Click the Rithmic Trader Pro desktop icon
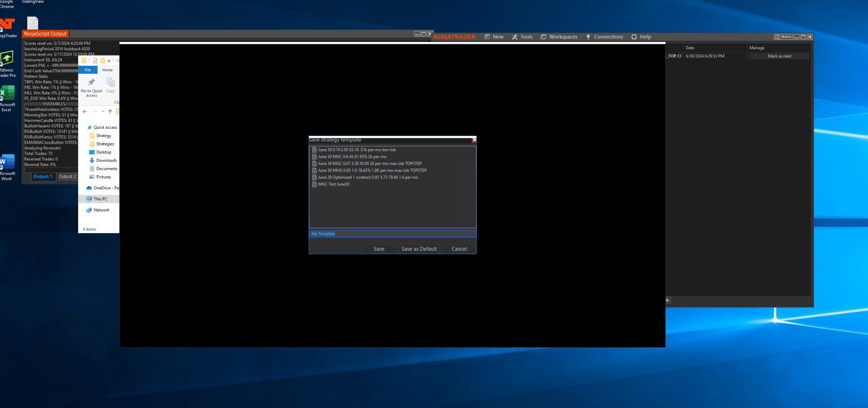The image size is (868, 408). point(7,64)
